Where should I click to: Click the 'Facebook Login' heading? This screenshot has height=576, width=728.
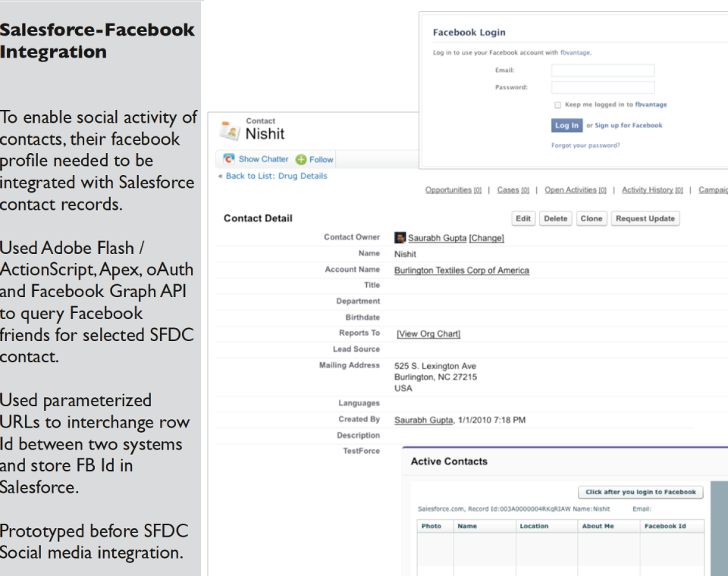469,33
